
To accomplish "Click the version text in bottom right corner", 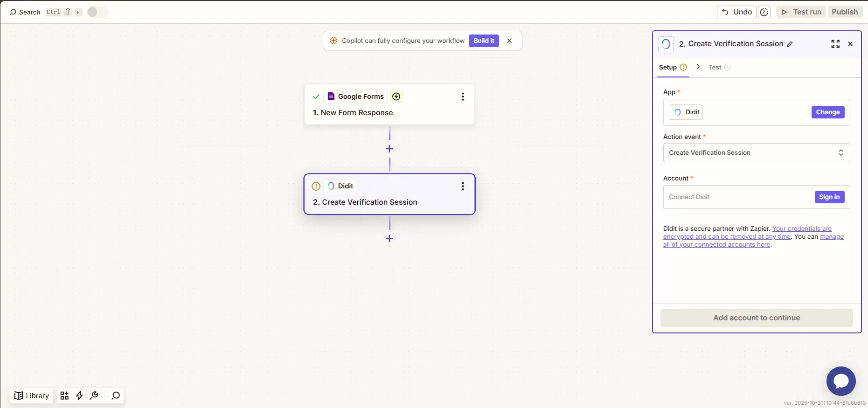I will [x=825, y=403].
